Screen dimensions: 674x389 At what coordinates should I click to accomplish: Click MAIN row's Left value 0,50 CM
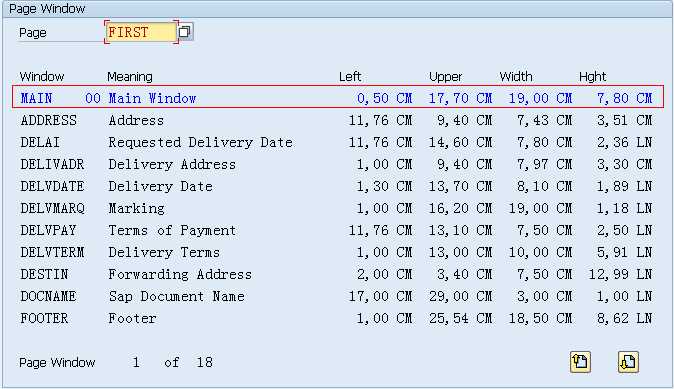point(385,98)
